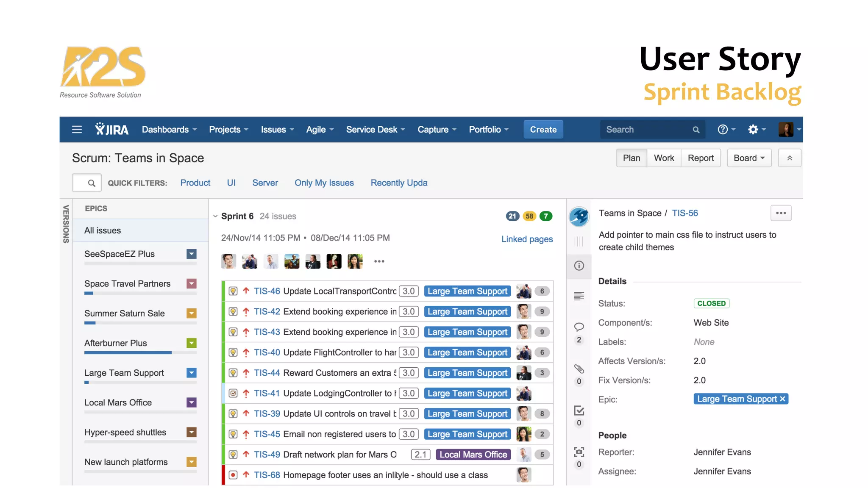Screen dimensions: 868x488
Task: Click the first sprint member avatar
Action: [x=228, y=261]
